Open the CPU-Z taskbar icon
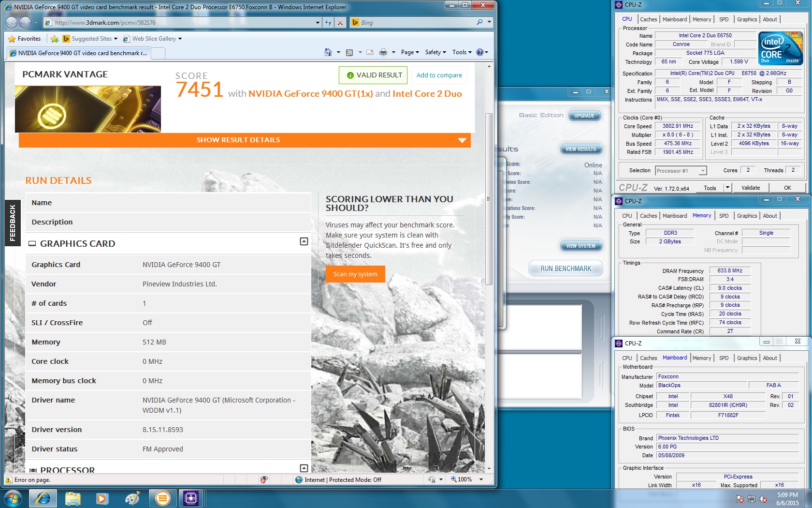The height and width of the screenshot is (508, 812). 191,498
